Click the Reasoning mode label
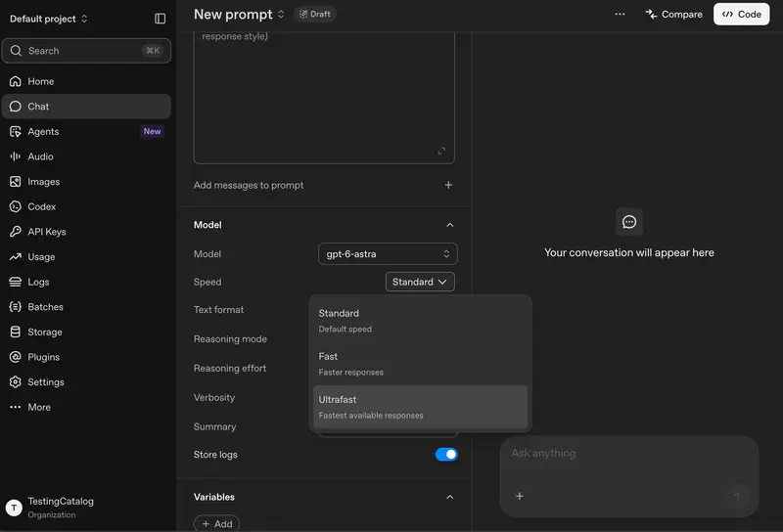 tap(230, 339)
